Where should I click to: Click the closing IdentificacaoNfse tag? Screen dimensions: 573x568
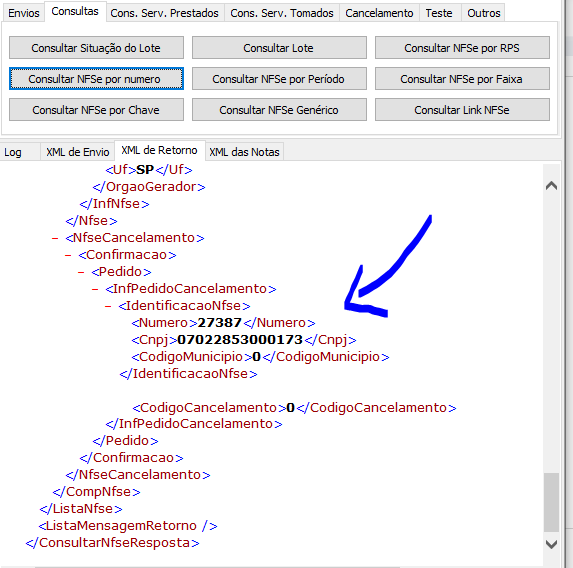tap(188, 374)
